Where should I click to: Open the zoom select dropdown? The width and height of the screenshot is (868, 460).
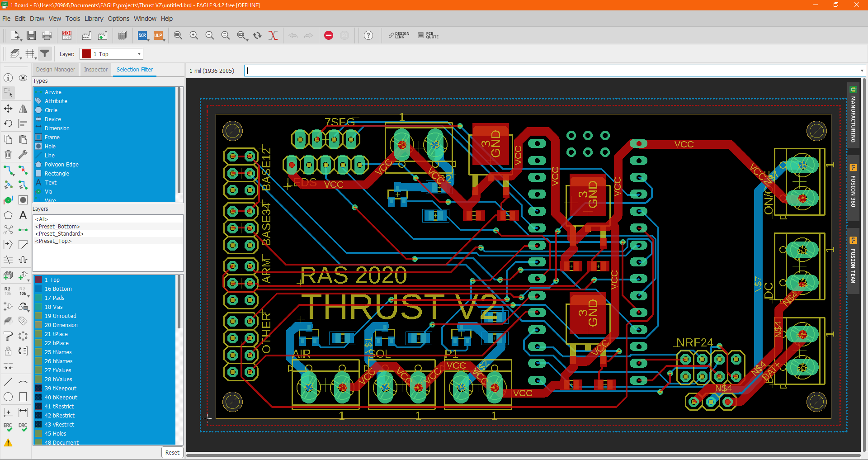coord(247,40)
